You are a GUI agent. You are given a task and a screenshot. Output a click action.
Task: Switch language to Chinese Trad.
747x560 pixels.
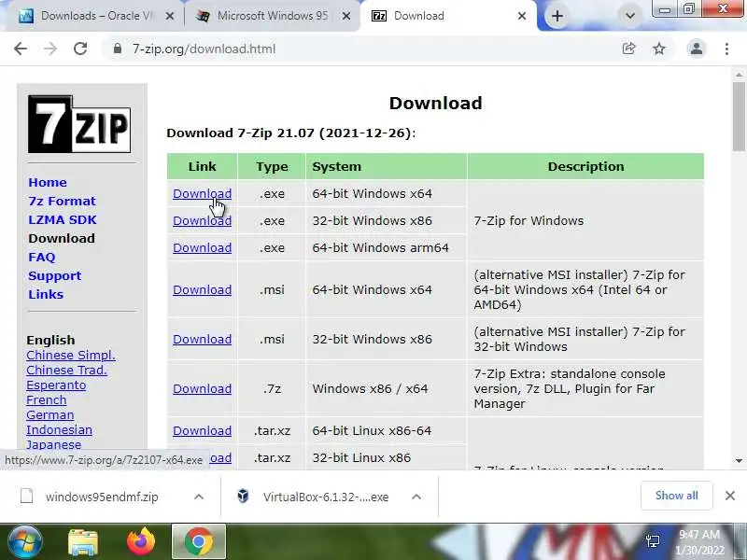pyautogui.click(x=66, y=370)
